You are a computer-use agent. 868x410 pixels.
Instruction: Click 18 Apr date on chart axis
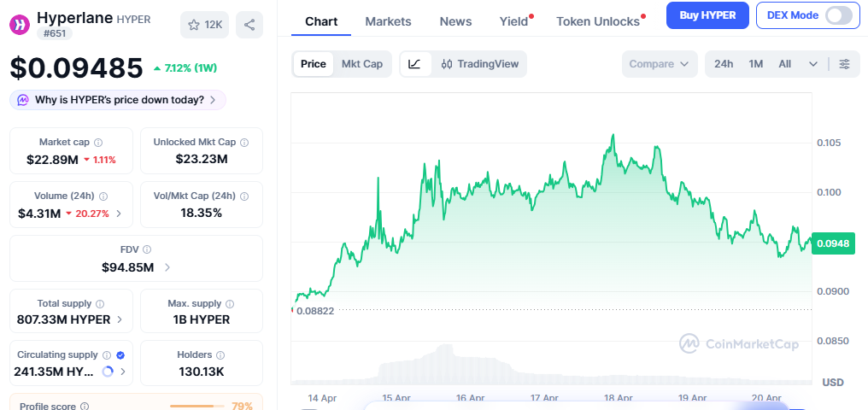[x=618, y=398]
